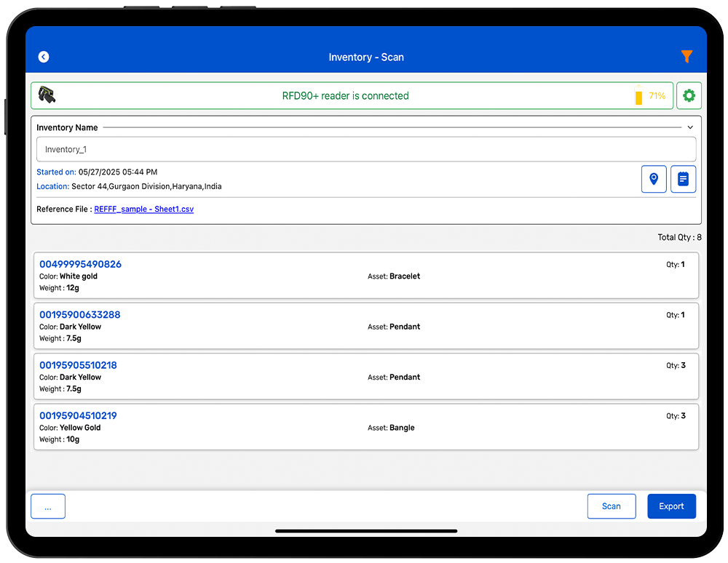
Task: Open the orange filter funnel icon
Action: (686, 57)
